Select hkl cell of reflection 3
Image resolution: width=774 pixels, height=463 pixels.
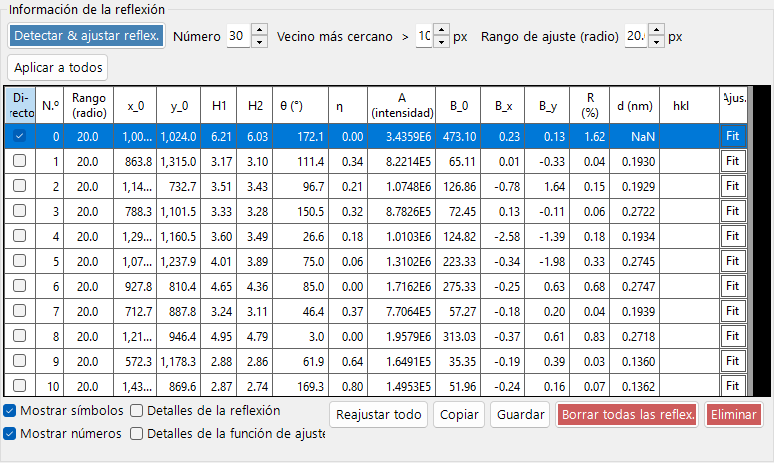689,211
